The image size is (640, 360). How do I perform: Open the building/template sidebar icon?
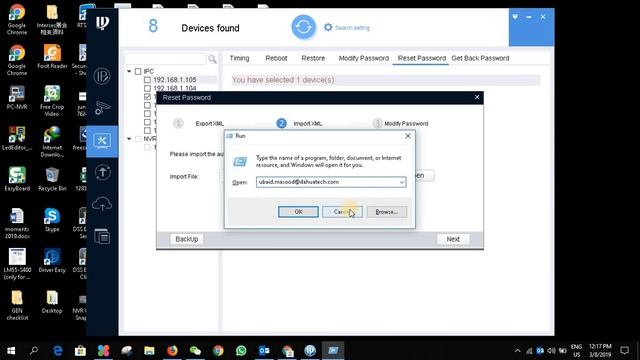coord(102,236)
